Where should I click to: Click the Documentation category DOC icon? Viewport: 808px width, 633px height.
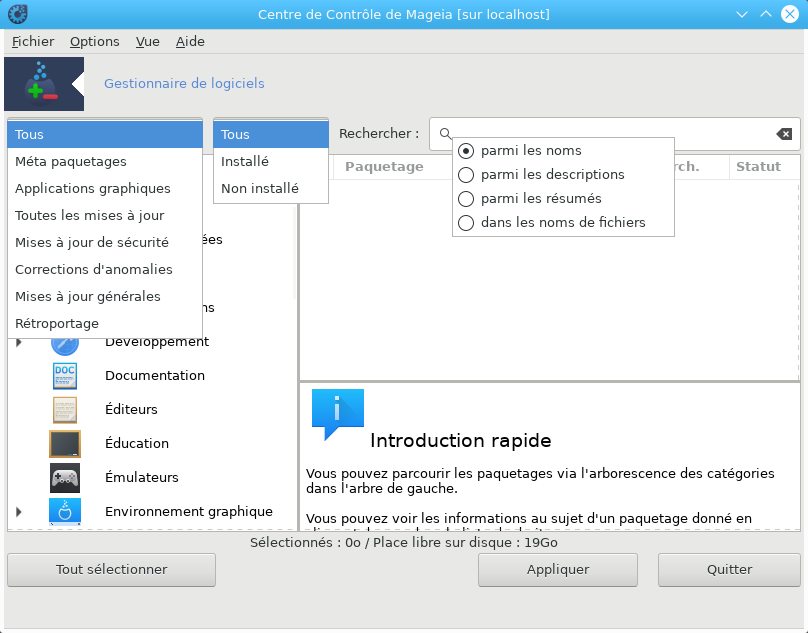[65, 376]
